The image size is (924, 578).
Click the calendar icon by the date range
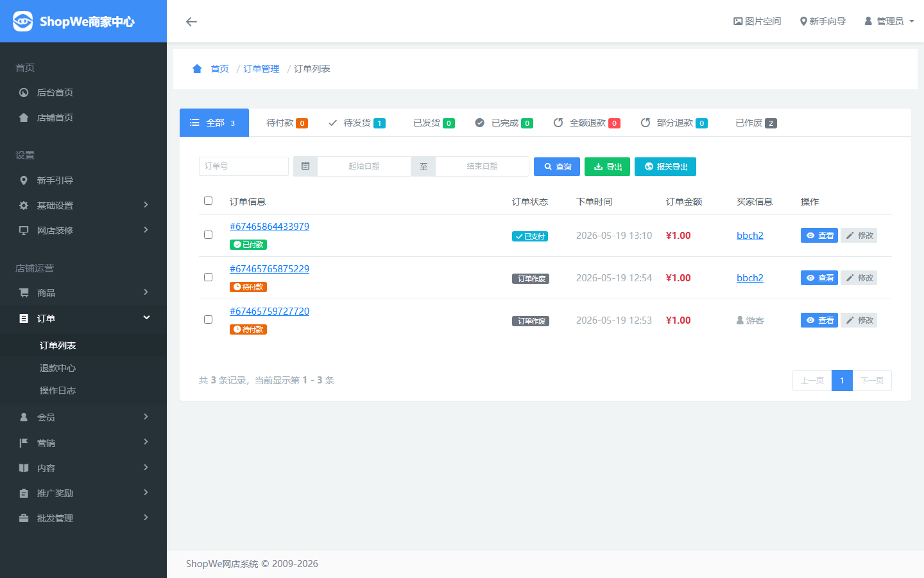[305, 166]
